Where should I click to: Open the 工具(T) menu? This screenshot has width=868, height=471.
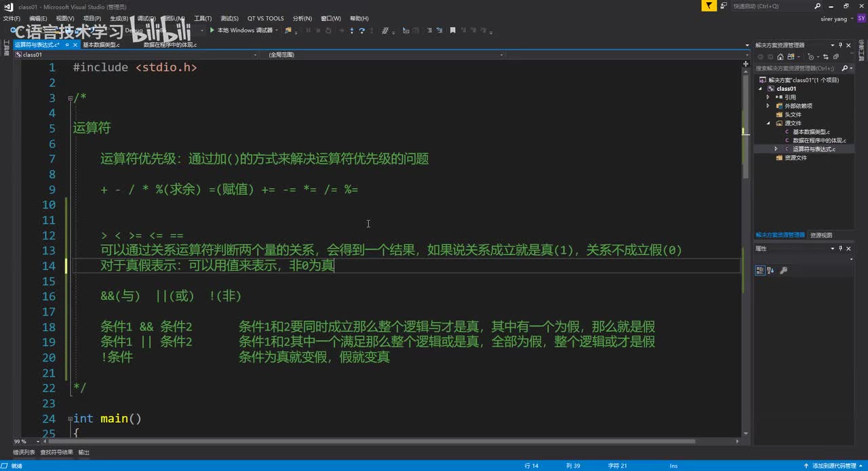pyautogui.click(x=203, y=18)
